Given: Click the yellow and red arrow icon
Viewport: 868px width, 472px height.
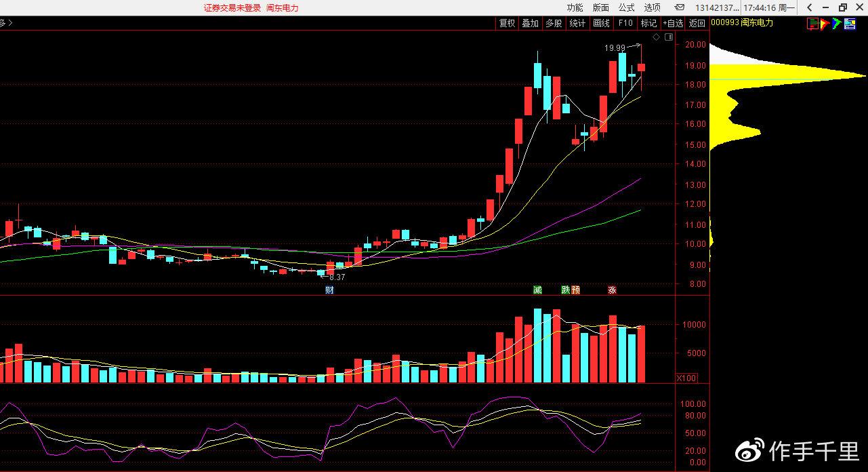Looking at the screenshot, I should click(825, 23).
